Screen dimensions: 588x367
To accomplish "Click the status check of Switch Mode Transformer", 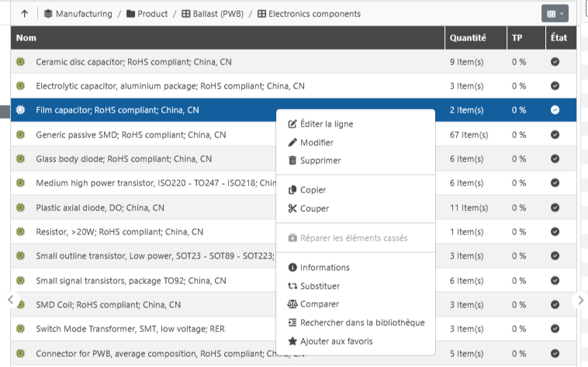I will pos(555,329).
